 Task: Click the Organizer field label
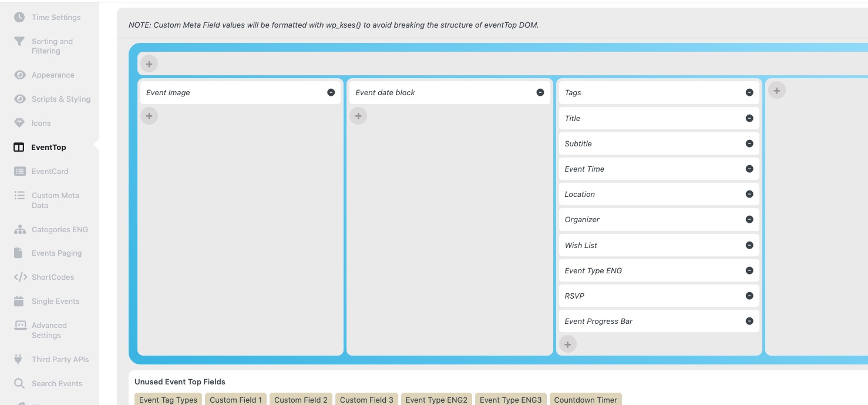(582, 219)
